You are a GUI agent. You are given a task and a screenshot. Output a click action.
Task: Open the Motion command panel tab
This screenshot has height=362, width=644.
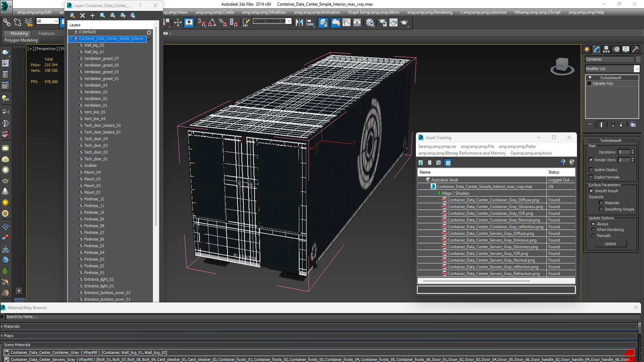pos(616,49)
